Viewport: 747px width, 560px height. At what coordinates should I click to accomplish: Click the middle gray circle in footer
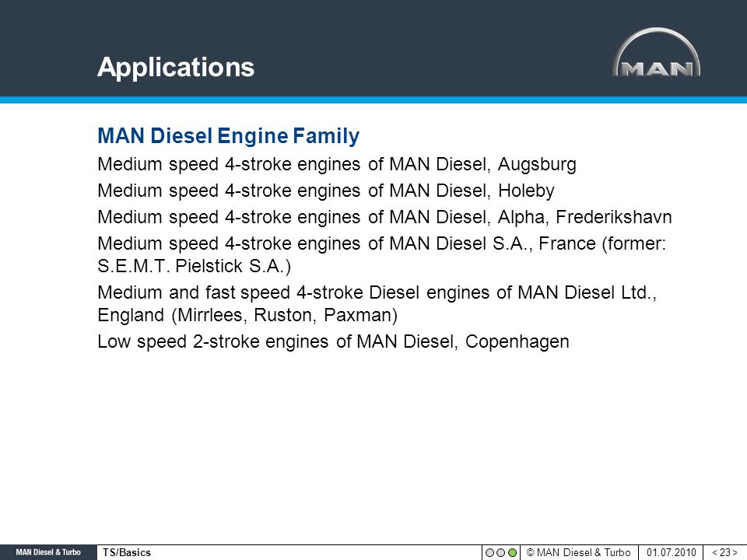click(500, 553)
